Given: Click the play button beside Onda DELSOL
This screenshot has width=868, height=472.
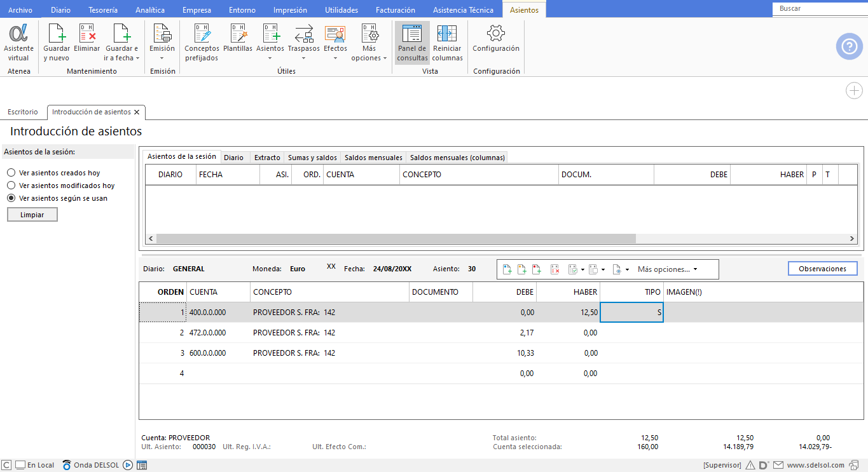Looking at the screenshot, I should 128,465.
